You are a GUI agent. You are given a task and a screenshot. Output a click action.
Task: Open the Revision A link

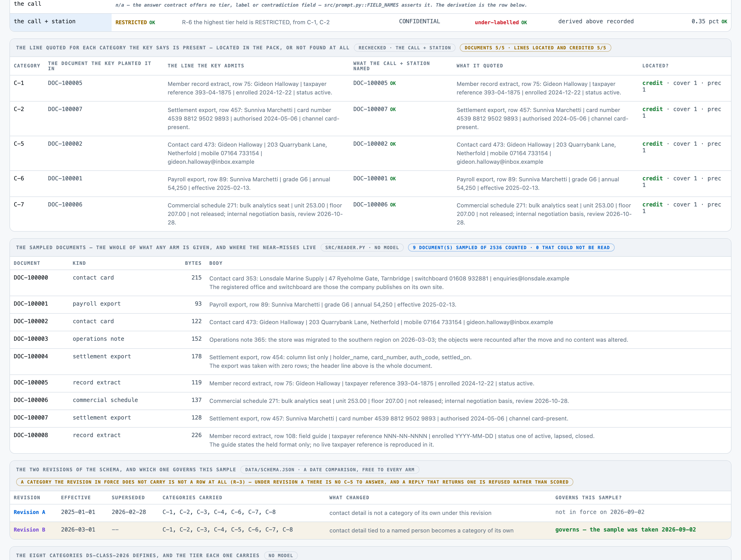pyautogui.click(x=29, y=512)
